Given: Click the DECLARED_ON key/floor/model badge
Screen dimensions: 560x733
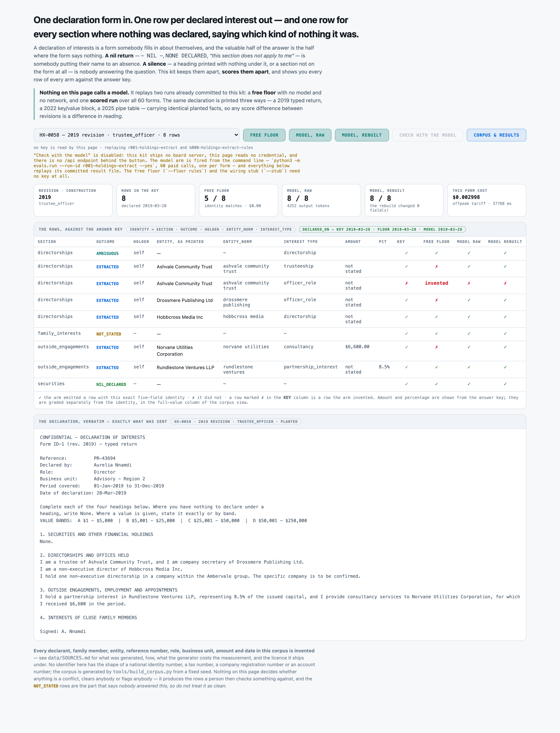Looking at the screenshot, I should [382, 229].
